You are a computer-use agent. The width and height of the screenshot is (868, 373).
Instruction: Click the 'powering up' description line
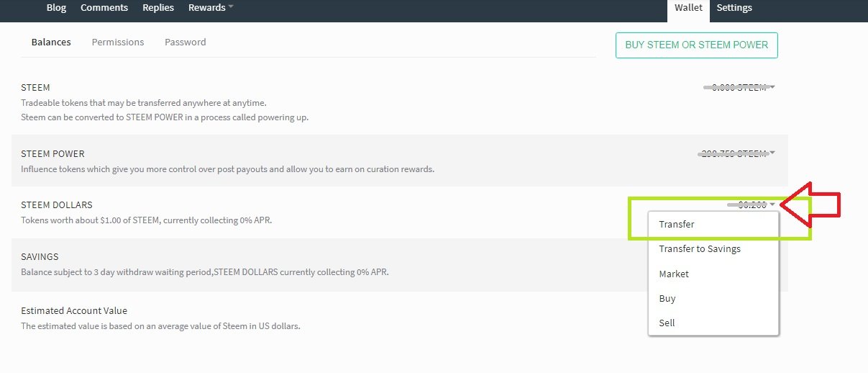pyautogui.click(x=165, y=117)
